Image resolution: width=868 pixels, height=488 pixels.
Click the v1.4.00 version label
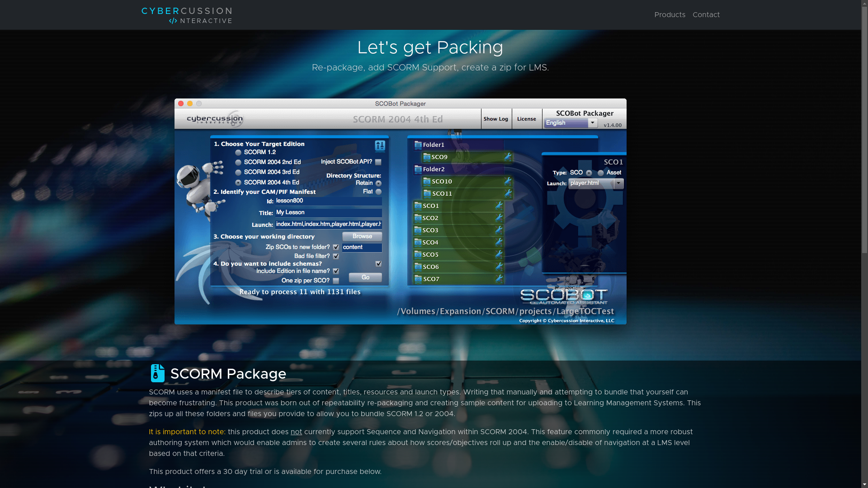pos(613,125)
